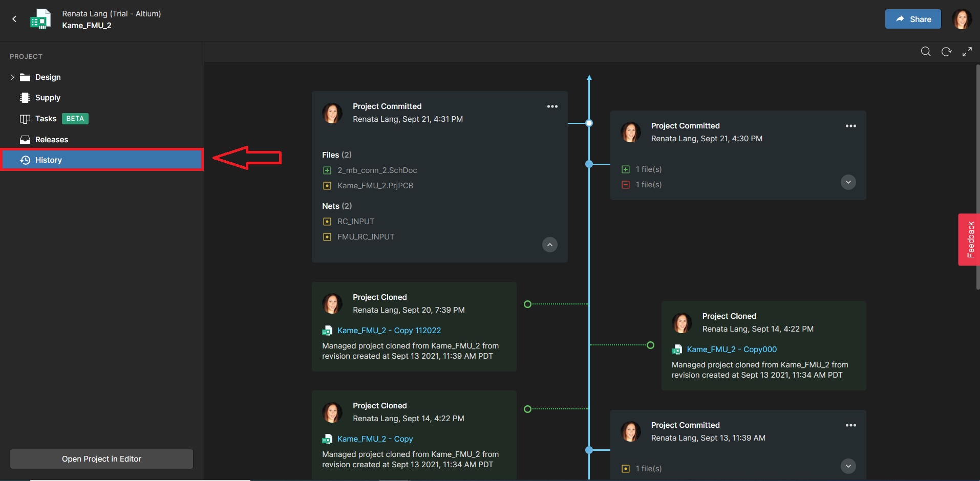Click Open Project in Editor button

(x=101, y=459)
